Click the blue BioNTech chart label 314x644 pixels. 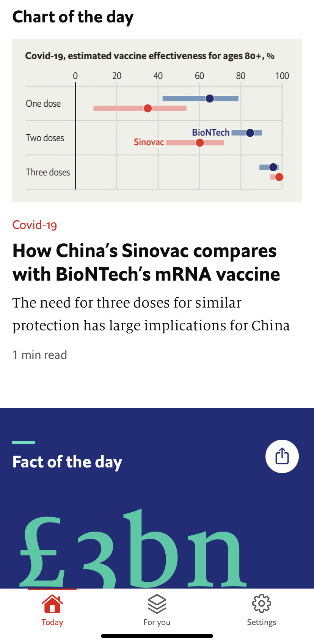pos(210,133)
